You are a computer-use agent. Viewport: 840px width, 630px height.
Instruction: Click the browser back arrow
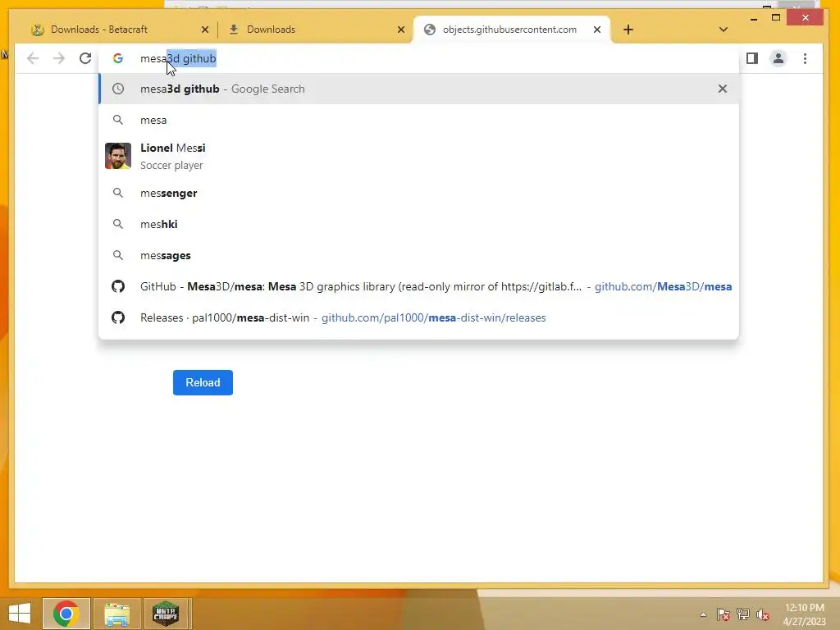pos(33,58)
